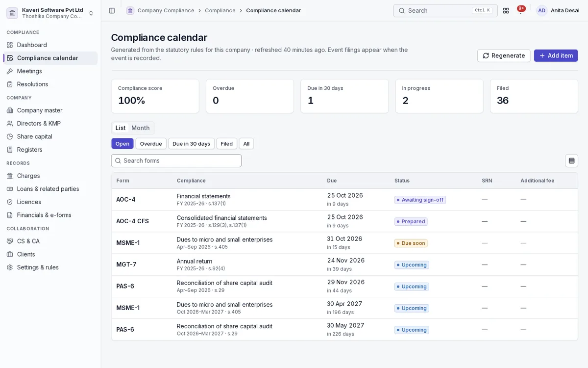Open the MGT-7 form row
The image size is (588, 368).
pyautogui.click(x=344, y=264)
